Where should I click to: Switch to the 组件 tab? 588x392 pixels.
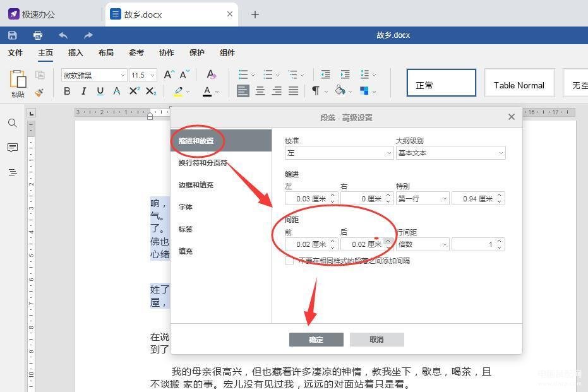227,53
